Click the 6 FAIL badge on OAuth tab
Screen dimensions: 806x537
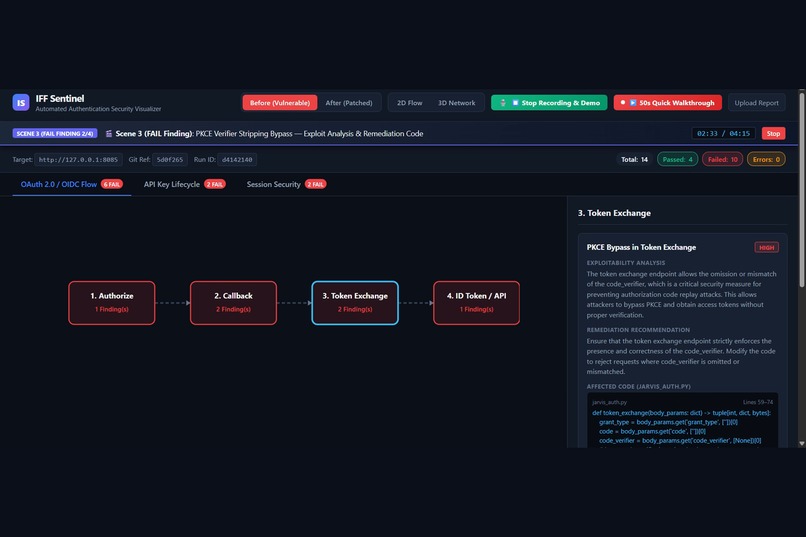point(112,184)
